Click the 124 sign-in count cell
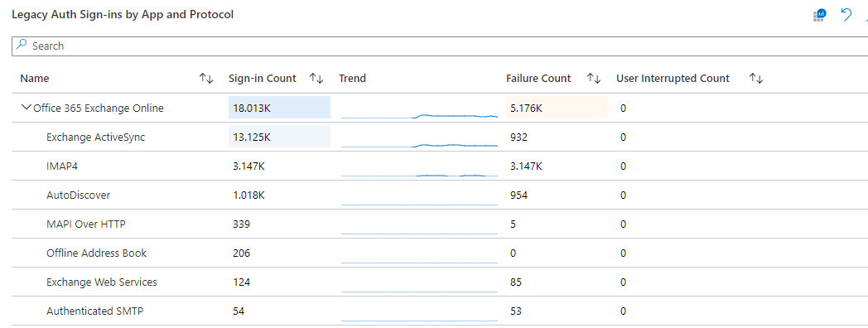This screenshot has width=868, height=328. pyautogui.click(x=241, y=282)
